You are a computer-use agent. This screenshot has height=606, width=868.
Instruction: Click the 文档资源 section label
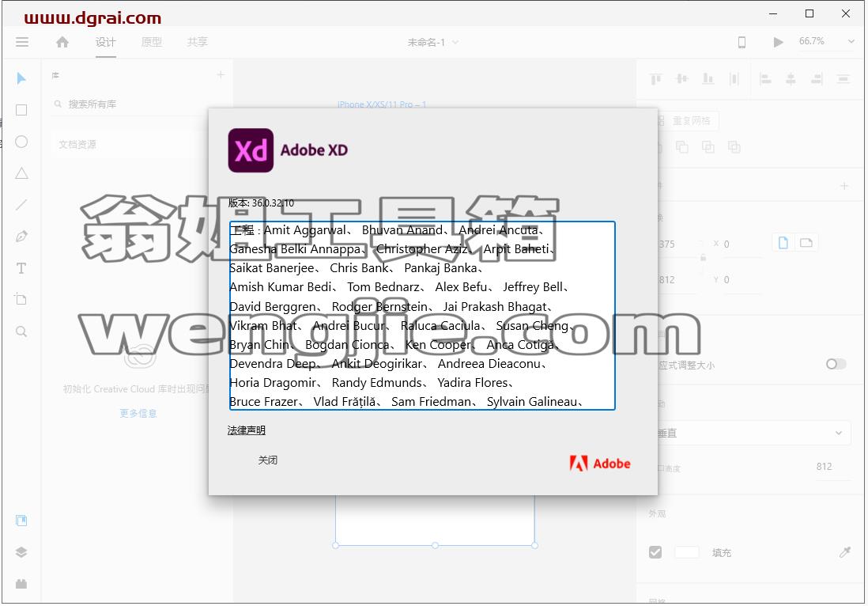coord(77,145)
